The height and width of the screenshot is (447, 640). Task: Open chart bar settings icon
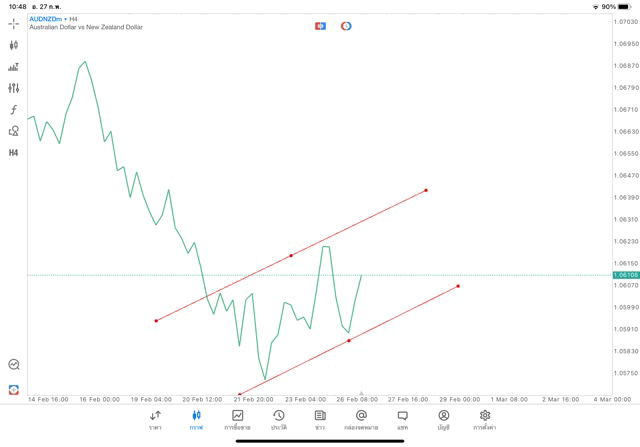(x=14, y=67)
